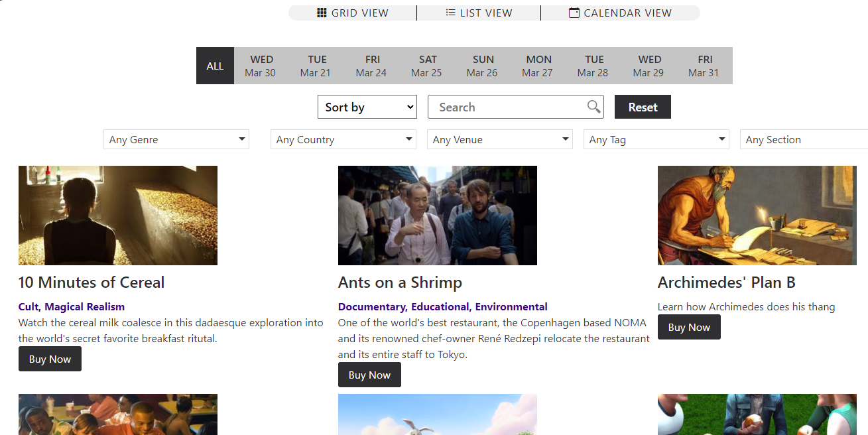This screenshot has width=868, height=435.
Task: Expand the Any Venue filter
Action: click(x=500, y=139)
